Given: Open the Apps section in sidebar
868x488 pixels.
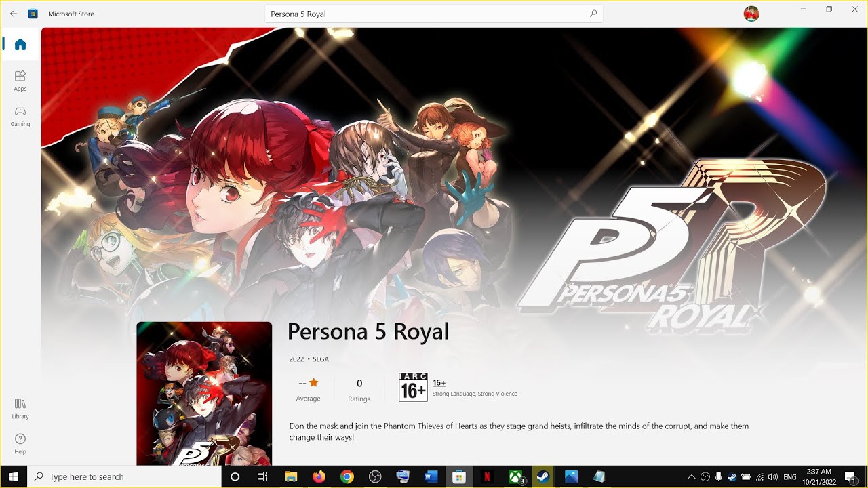Looking at the screenshot, I should [20, 81].
